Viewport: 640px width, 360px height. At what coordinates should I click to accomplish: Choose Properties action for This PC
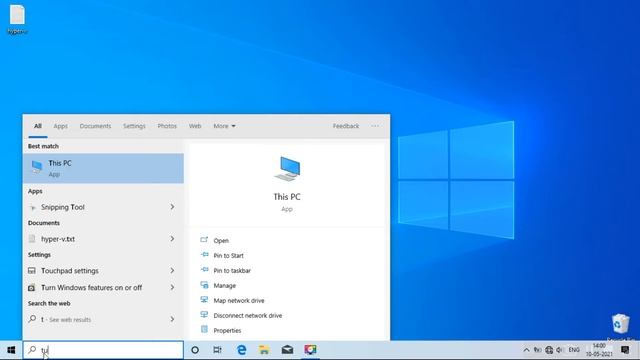tap(227, 331)
